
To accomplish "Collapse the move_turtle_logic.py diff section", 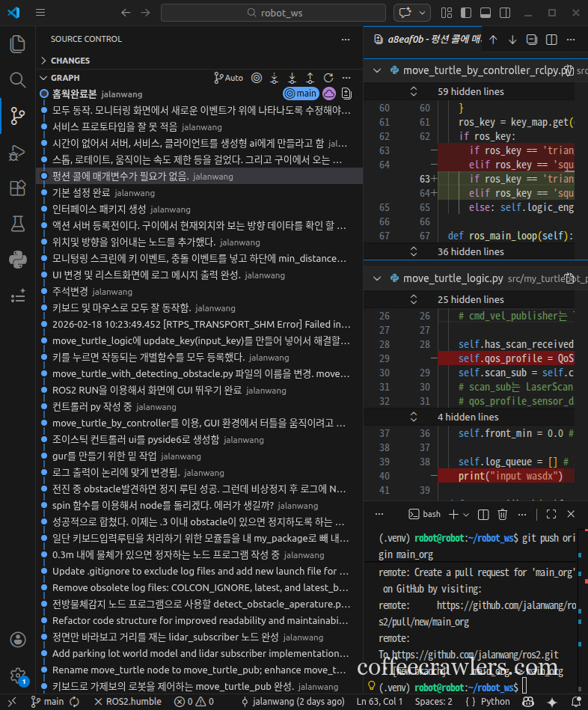I will click(377, 278).
